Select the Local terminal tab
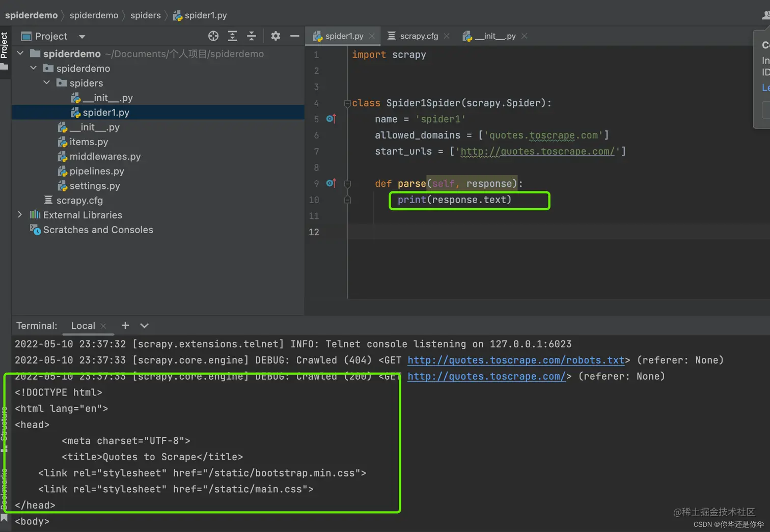Image resolution: width=770 pixels, height=532 pixels. click(x=83, y=325)
